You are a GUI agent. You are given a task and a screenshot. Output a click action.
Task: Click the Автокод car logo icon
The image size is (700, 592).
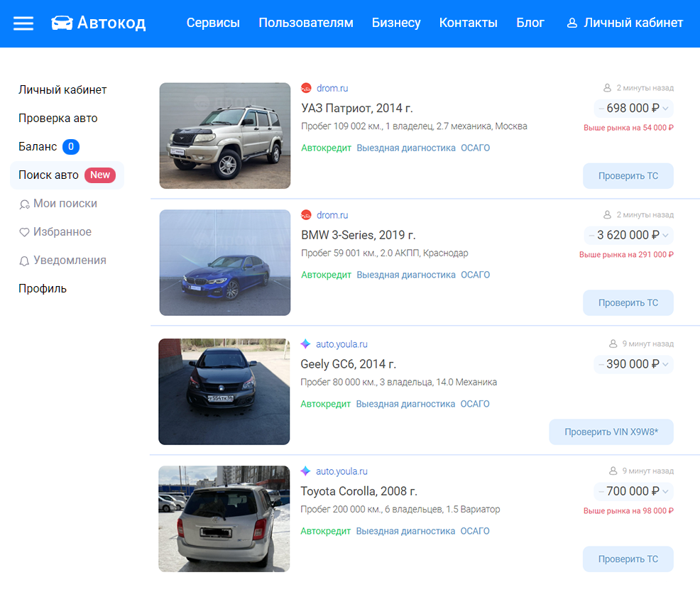click(x=62, y=23)
